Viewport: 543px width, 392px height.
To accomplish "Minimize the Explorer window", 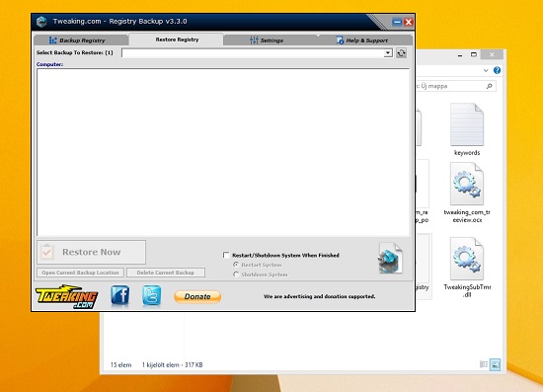I will pyautogui.click(x=460, y=54).
